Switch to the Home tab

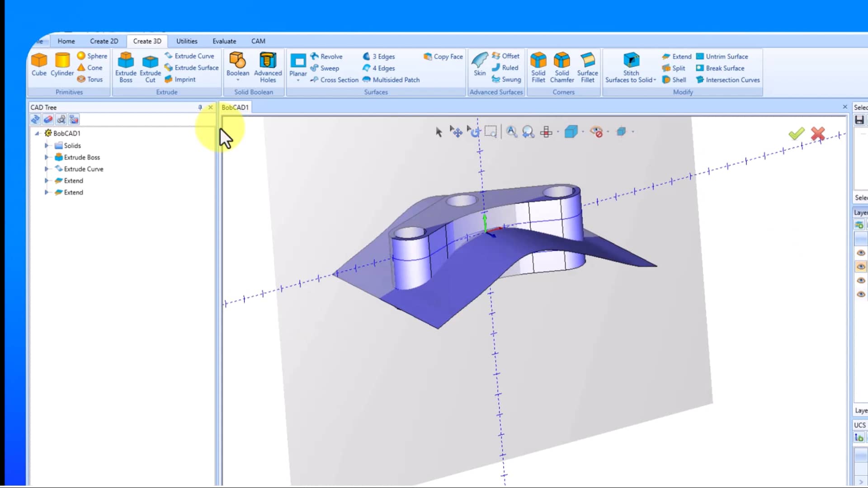click(x=66, y=41)
